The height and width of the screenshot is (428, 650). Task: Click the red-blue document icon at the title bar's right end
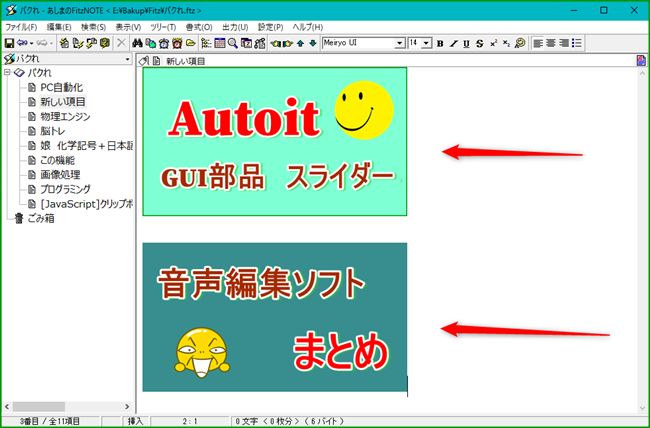(641, 61)
